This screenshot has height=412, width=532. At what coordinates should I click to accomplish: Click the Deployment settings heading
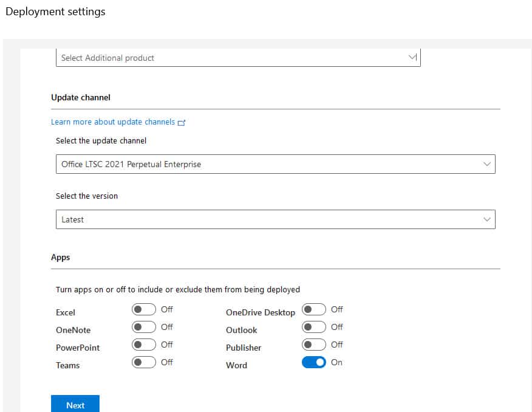[55, 11]
